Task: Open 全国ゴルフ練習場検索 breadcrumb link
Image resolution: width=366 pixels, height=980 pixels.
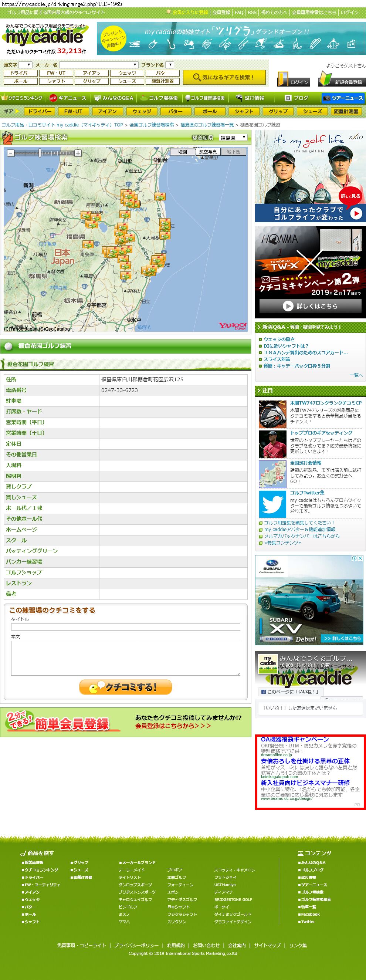Action: pyautogui.click(x=152, y=125)
